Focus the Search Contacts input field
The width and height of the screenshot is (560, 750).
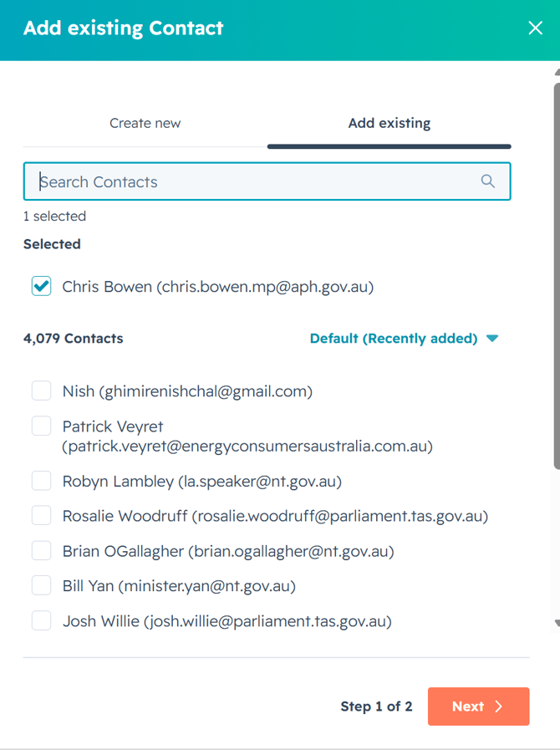(x=267, y=181)
